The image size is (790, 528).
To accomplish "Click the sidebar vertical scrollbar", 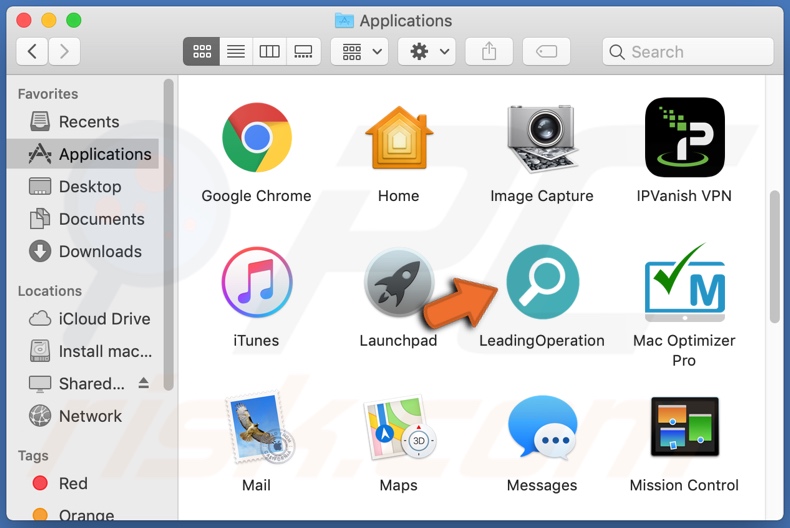I will pyautogui.click(x=168, y=234).
